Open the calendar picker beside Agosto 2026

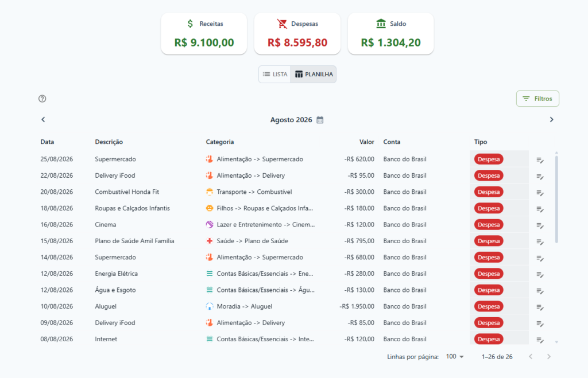click(x=320, y=120)
